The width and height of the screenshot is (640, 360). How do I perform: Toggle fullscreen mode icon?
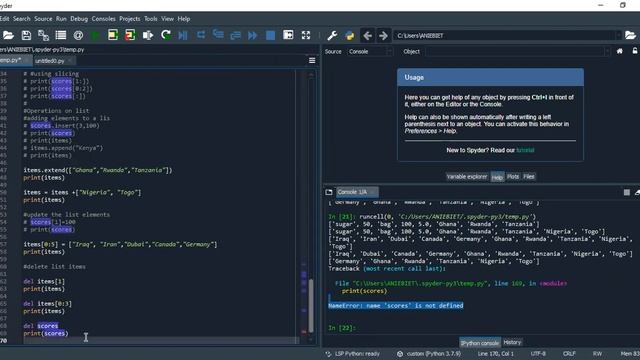[306, 36]
